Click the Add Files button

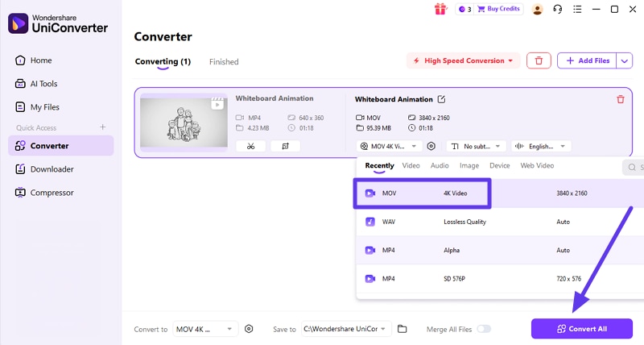coord(587,60)
